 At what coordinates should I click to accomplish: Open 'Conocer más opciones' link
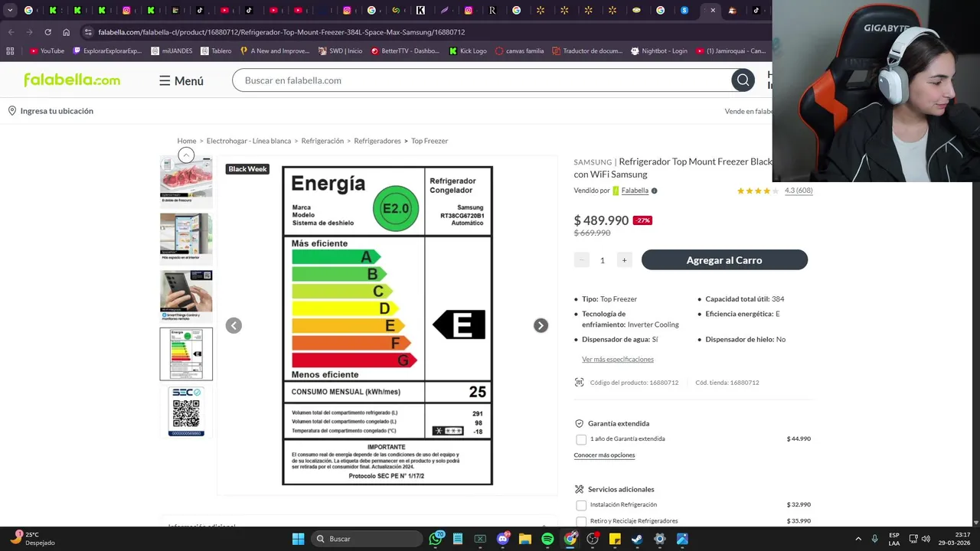pos(604,455)
